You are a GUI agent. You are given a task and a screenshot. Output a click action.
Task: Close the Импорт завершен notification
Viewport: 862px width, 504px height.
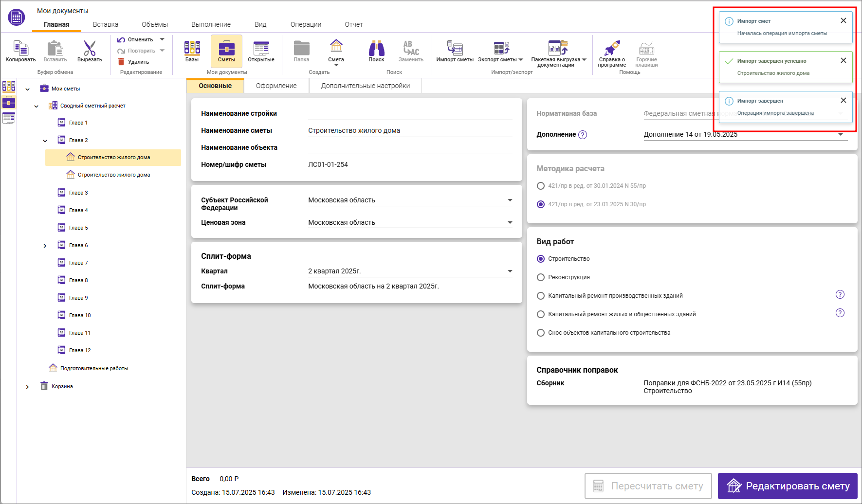click(x=844, y=100)
